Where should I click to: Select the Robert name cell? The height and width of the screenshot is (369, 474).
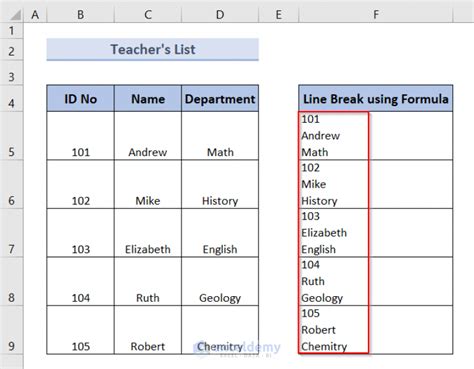click(148, 330)
